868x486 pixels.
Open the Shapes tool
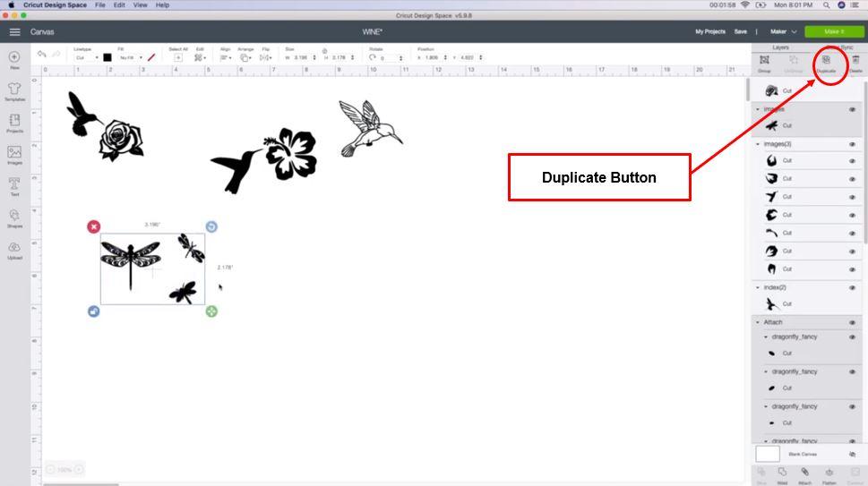[14, 215]
